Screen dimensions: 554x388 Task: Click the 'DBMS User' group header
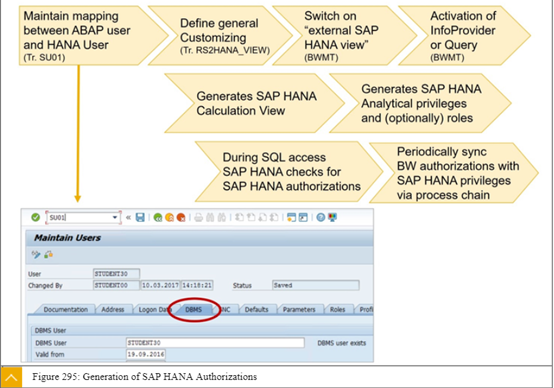(50, 330)
